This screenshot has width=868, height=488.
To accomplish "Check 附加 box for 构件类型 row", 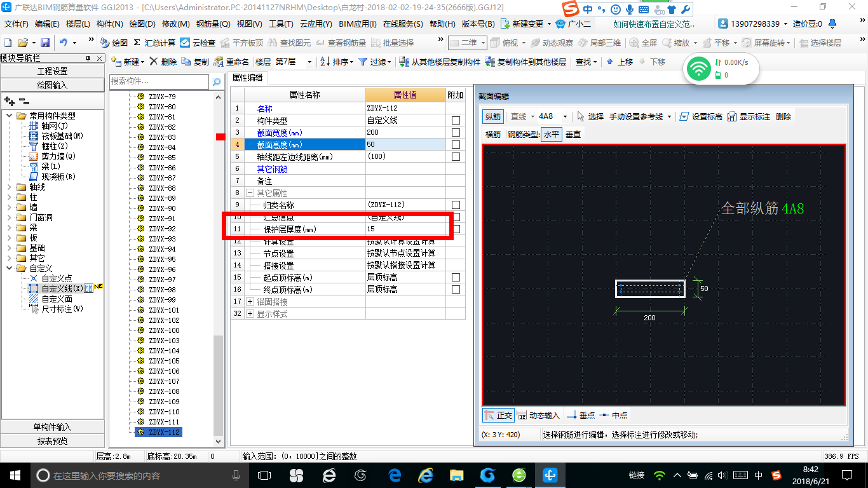I will point(456,121).
